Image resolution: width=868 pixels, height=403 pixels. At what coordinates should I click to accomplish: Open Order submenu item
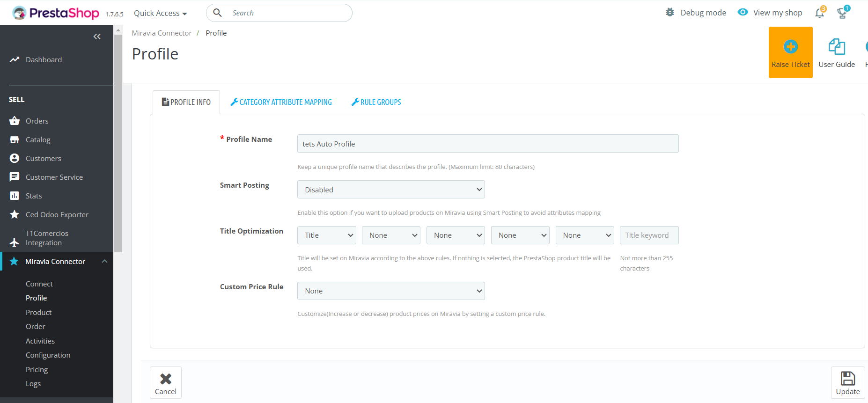pyautogui.click(x=36, y=326)
